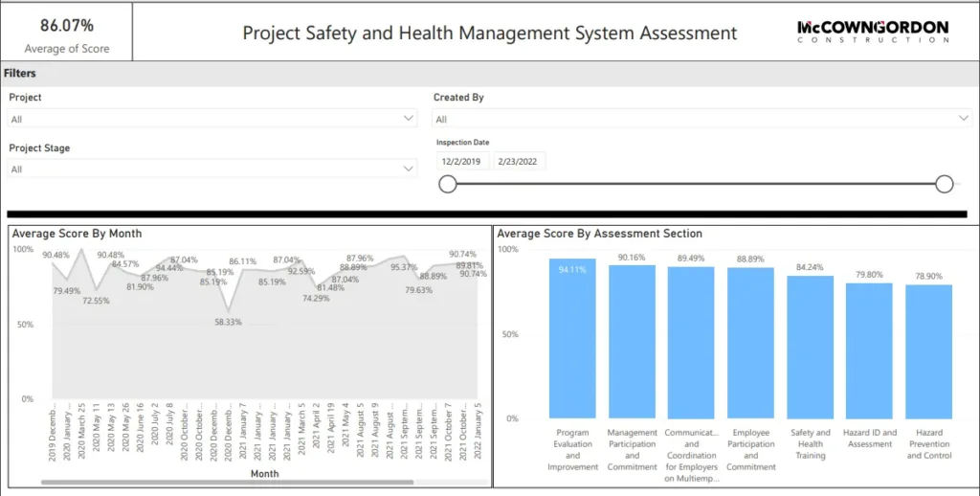Grab the right handle of date slider
980x496 pixels.
point(945,184)
